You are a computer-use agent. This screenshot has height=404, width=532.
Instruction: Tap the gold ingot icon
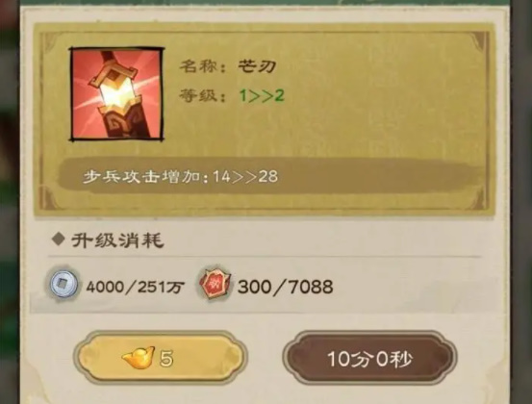(x=139, y=357)
